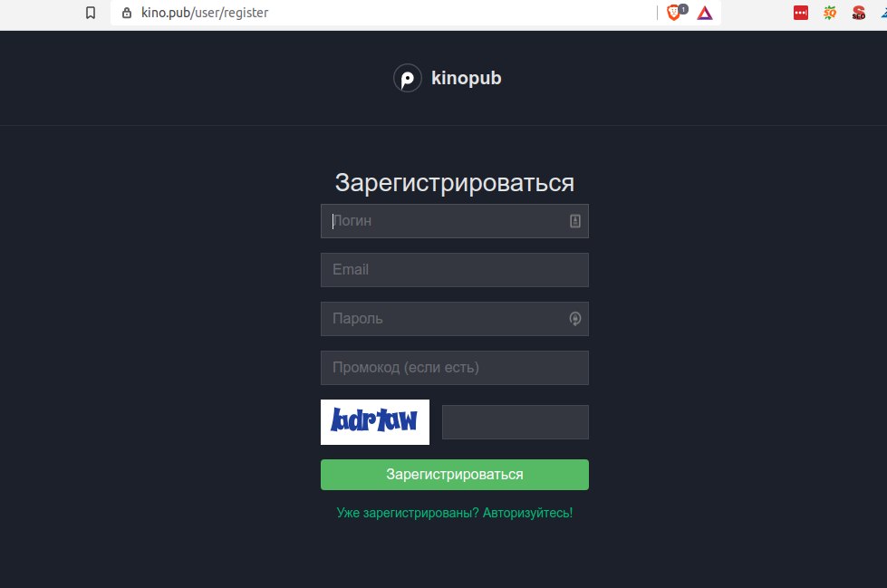Viewport: 887px width, 588px height.
Task: Click the captcha image to refresh
Action: pos(375,422)
